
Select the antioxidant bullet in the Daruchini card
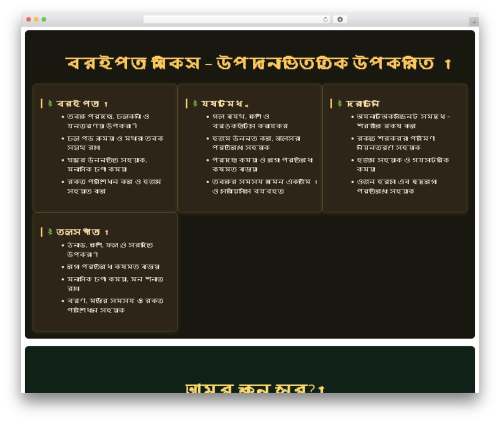click(404, 121)
